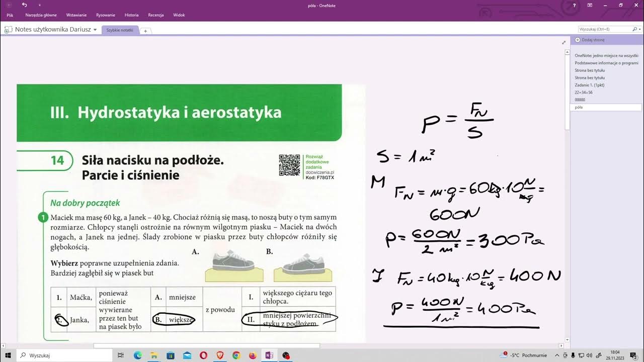Launch Firefox from the taskbar
Viewport: 644px width, 362px height.
(253, 355)
